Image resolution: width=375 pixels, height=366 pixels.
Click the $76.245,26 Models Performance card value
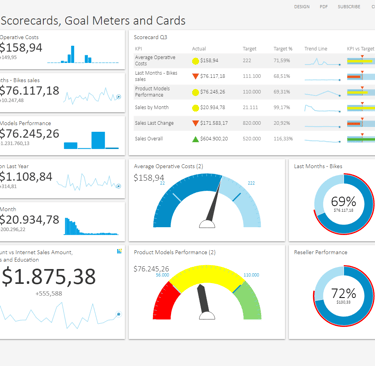click(x=29, y=134)
